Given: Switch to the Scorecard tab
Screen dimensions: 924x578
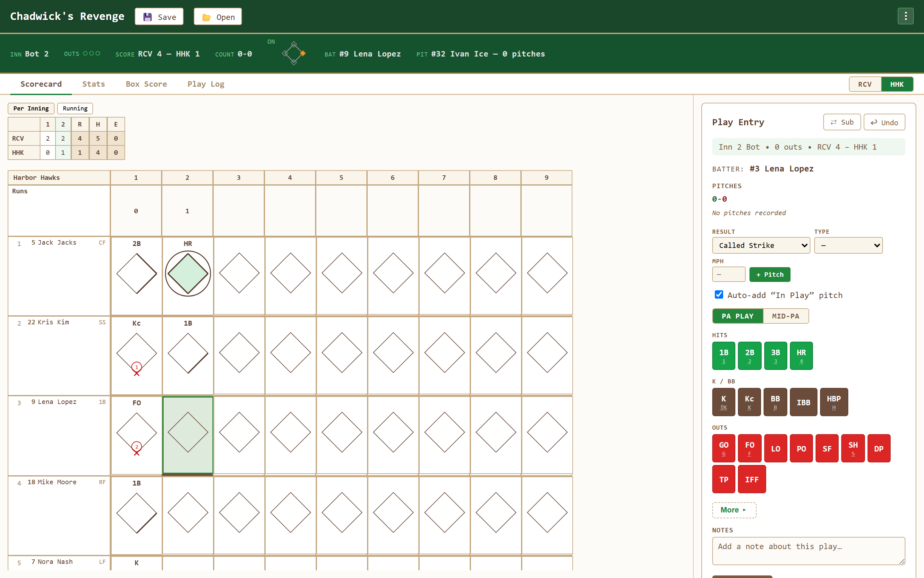Looking at the screenshot, I should click(41, 84).
